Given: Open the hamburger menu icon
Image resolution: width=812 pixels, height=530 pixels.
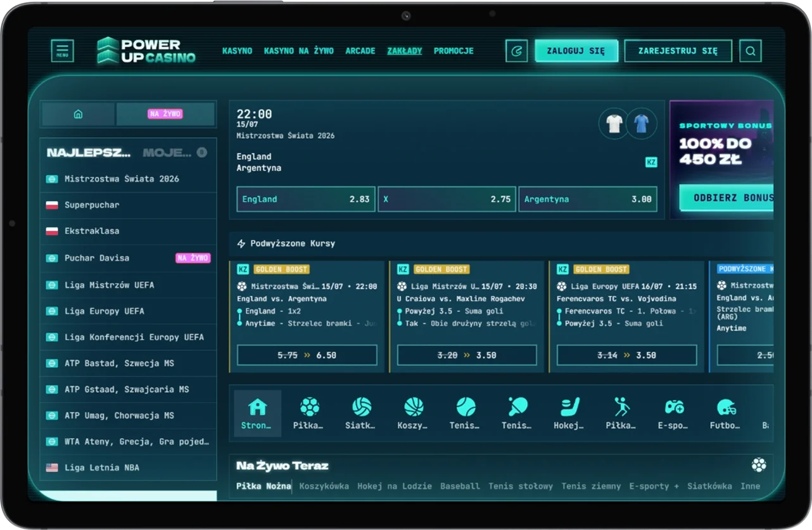Looking at the screenshot, I should click(x=62, y=51).
